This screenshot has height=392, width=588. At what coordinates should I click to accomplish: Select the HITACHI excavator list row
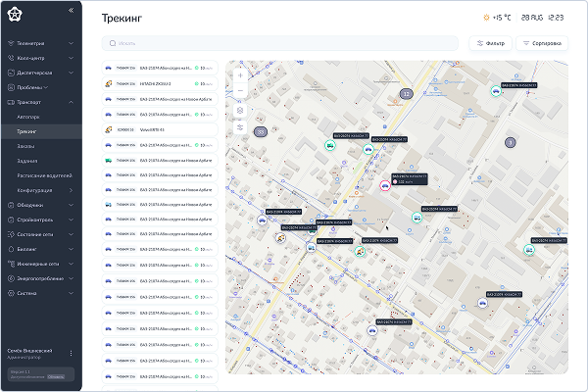[x=160, y=83]
